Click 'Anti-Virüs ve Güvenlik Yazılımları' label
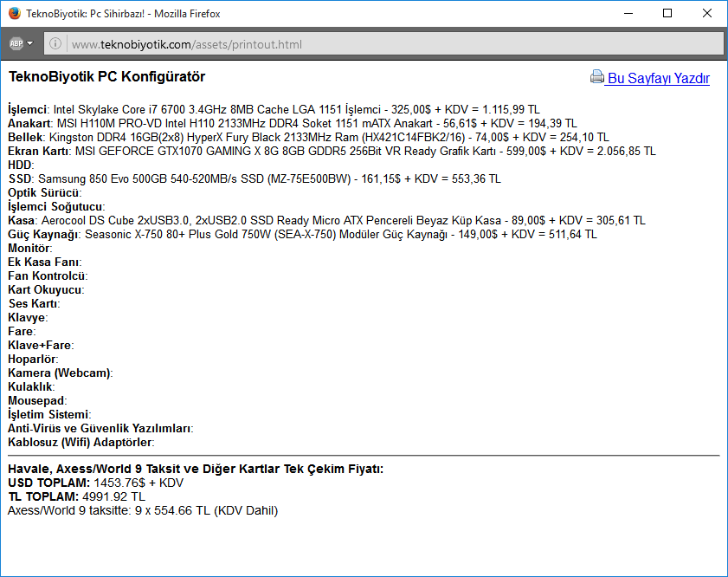 point(100,428)
